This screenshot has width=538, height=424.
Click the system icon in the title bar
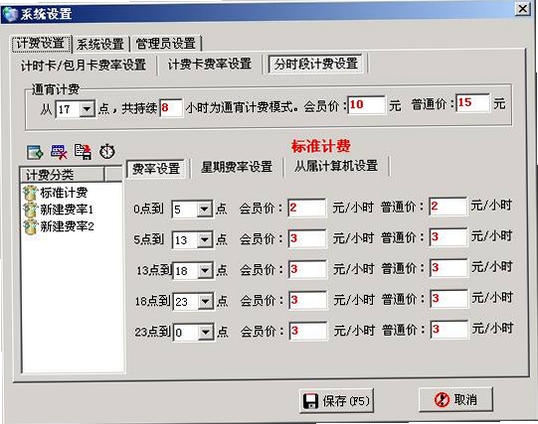click(10, 15)
